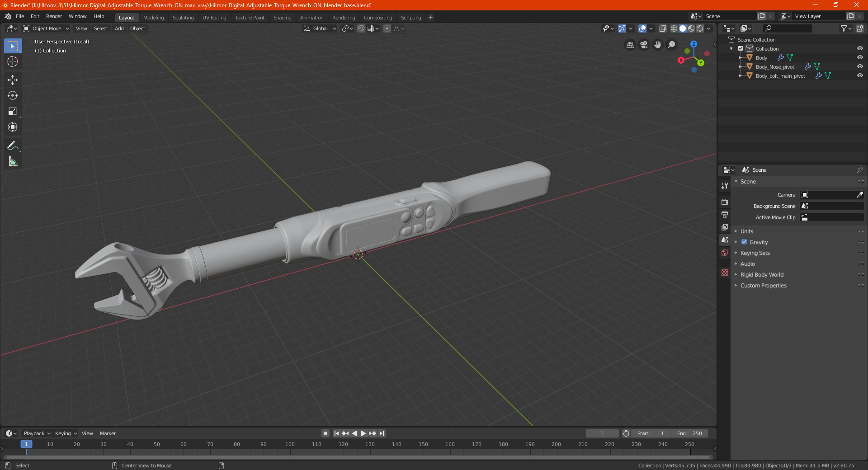
Task: Open Global transform orientation dropdown
Action: [x=320, y=28]
